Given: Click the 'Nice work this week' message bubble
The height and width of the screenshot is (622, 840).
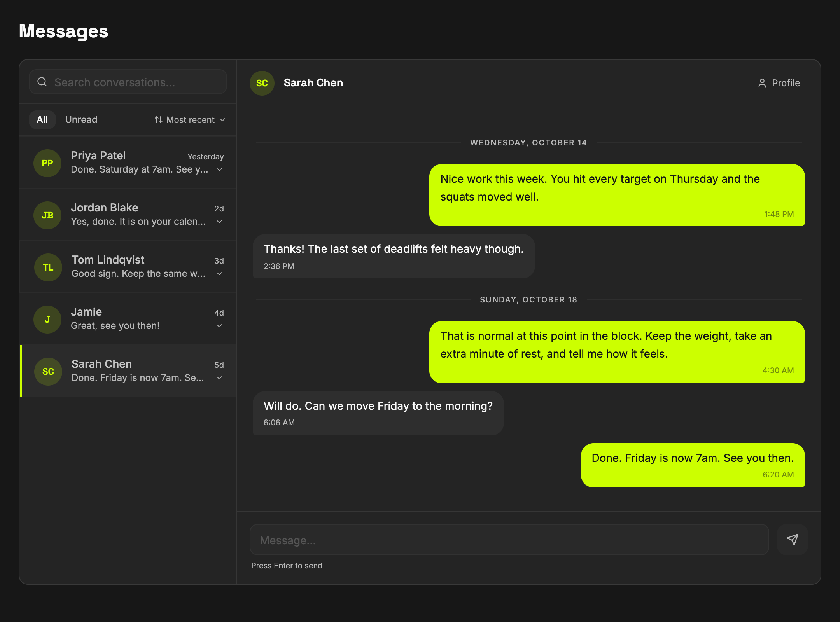Looking at the screenshot, I should pyautogui.click(x=617, y=195).
